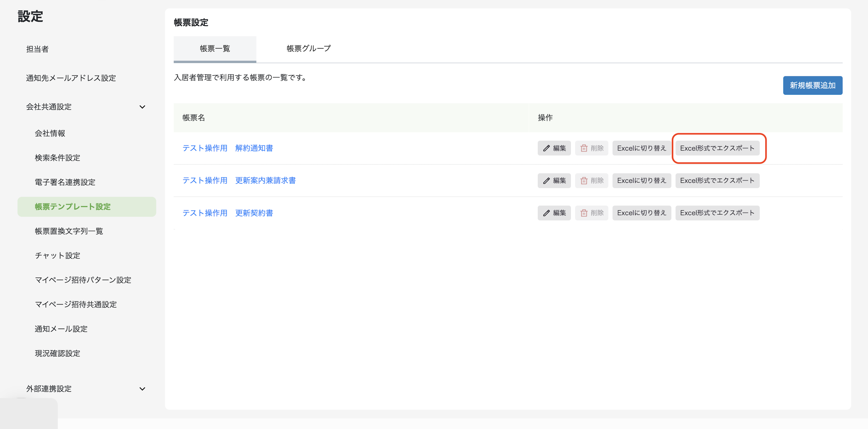This screenshot has width=868, height=429.
Task: Click delete button in 解約通知書 row
Action: 591,148
